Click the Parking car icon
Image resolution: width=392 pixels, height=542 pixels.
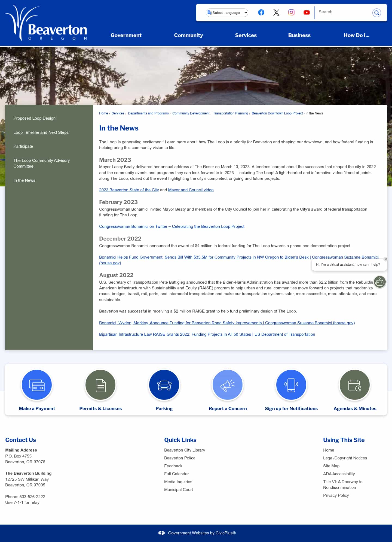[164, 385]
